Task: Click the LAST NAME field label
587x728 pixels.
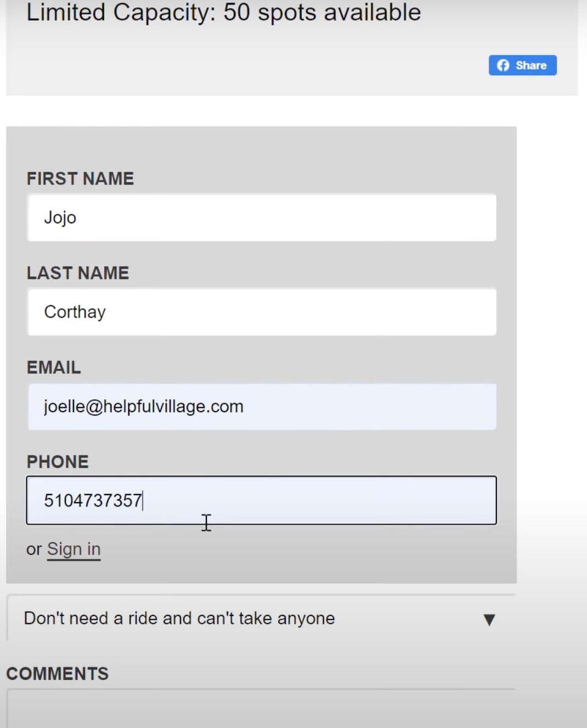Action: 78,273
